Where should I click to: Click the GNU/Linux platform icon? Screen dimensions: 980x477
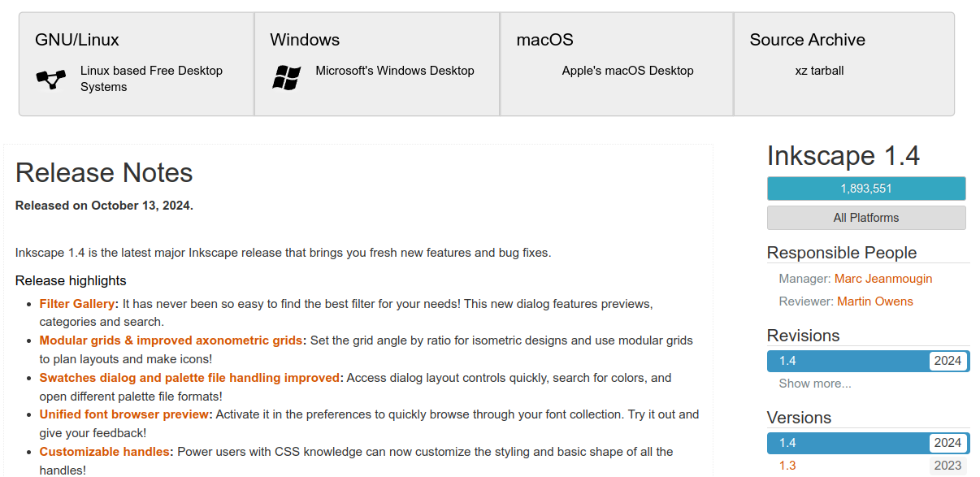click(50, 79)
